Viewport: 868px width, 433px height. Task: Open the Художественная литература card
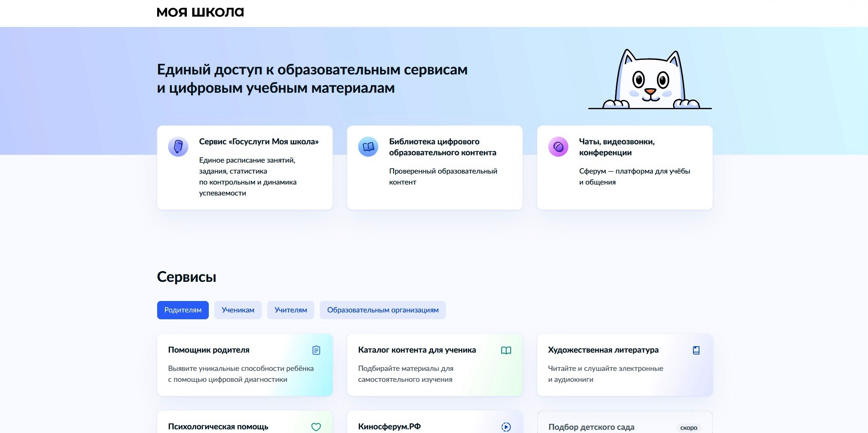coord(625,365)
